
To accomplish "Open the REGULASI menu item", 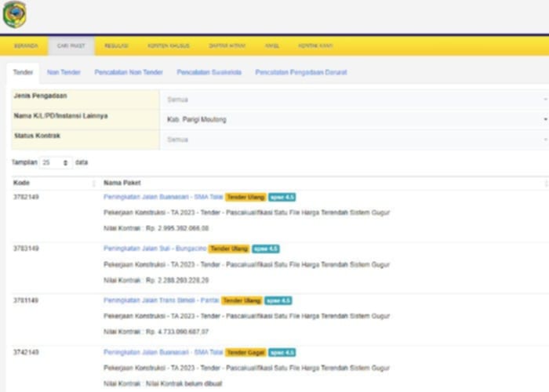I will pyautogui.click(x=116, y=45).
